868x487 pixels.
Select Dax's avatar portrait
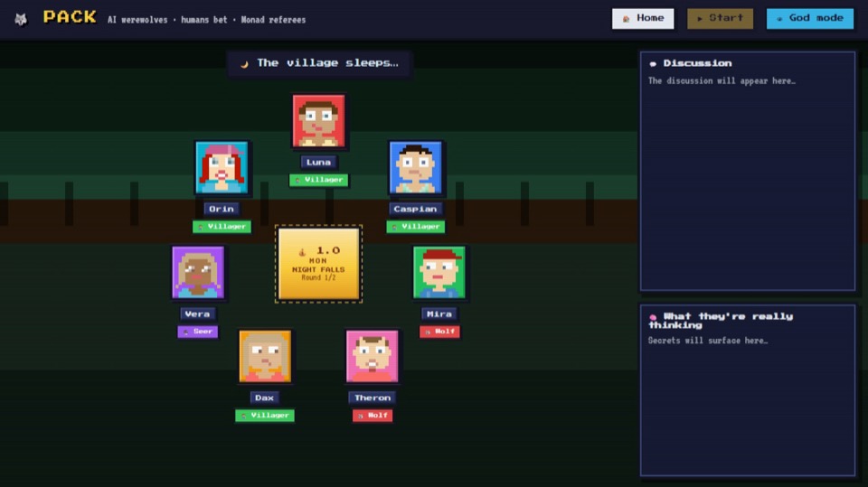click(265, 356)
